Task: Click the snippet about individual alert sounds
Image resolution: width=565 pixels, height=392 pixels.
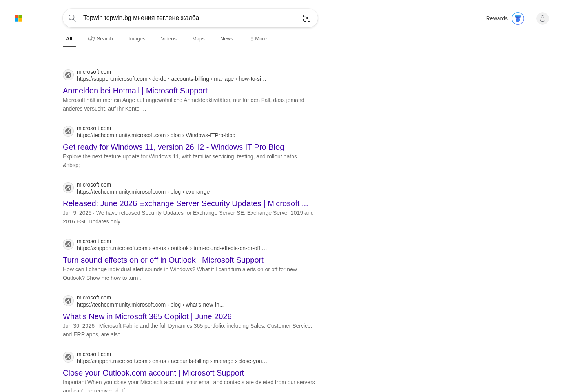Action: coord(180,274)
